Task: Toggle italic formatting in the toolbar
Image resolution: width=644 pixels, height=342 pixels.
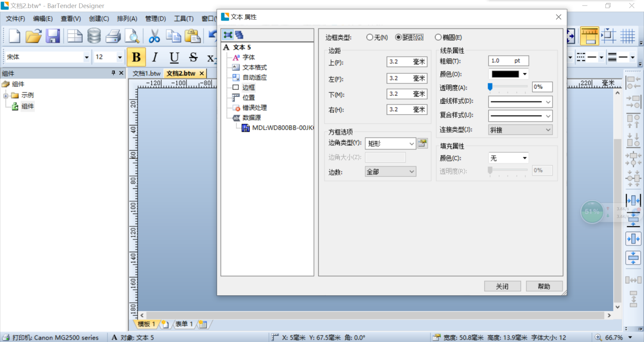Action: 155,57
